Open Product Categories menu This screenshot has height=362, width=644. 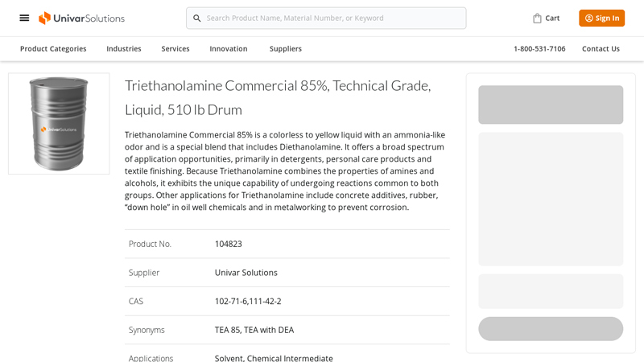pos(53,49)
